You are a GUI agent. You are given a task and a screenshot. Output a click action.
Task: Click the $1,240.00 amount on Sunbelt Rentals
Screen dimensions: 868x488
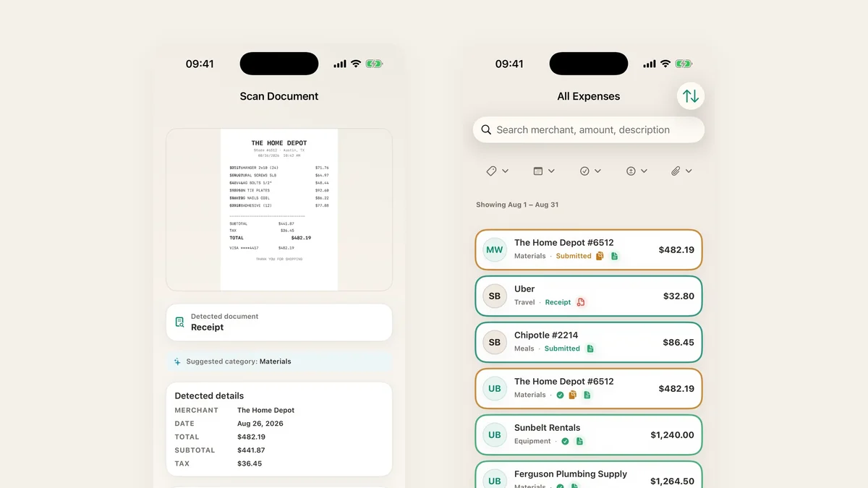coord(672,435)
